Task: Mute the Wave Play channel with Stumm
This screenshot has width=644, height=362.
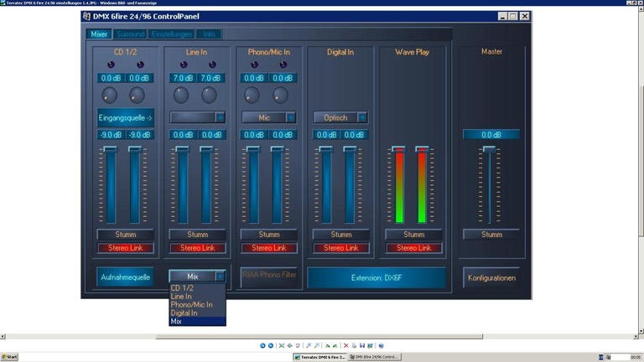Action: pos(413,235)
